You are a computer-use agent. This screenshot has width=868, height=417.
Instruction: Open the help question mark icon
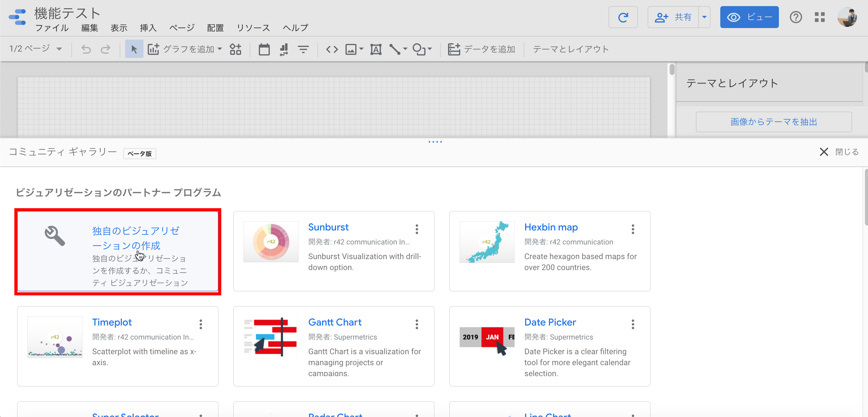click(796, 17)
